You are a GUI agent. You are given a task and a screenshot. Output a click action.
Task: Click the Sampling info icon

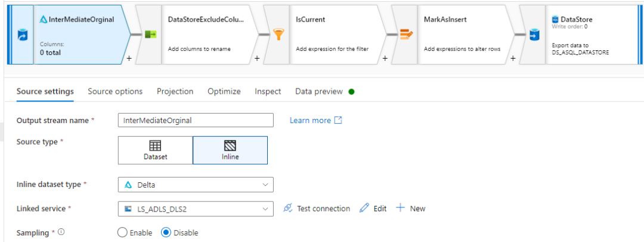61,232
